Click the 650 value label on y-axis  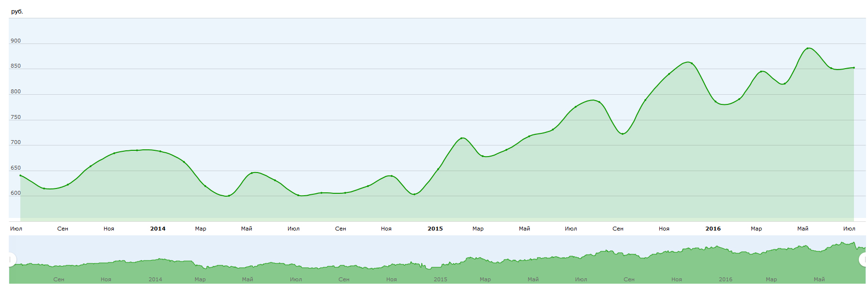point(16,168)
